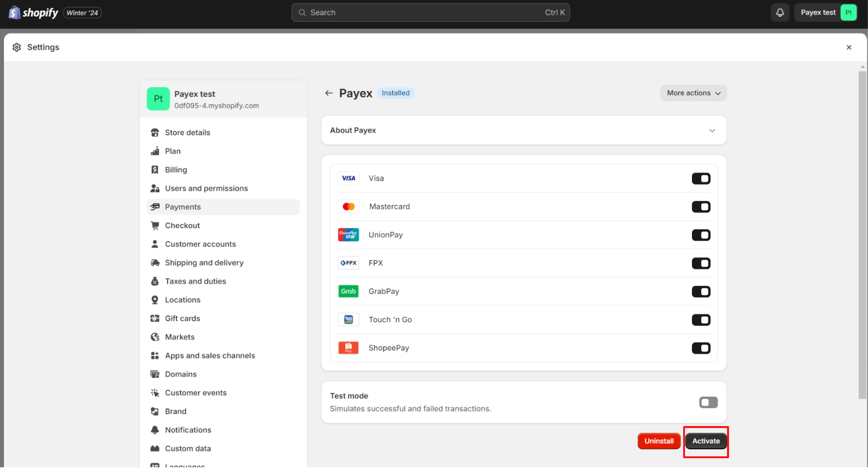Click the Shopify logo
868x473 pixels.
pyautogui.click(x=33, y=12)
